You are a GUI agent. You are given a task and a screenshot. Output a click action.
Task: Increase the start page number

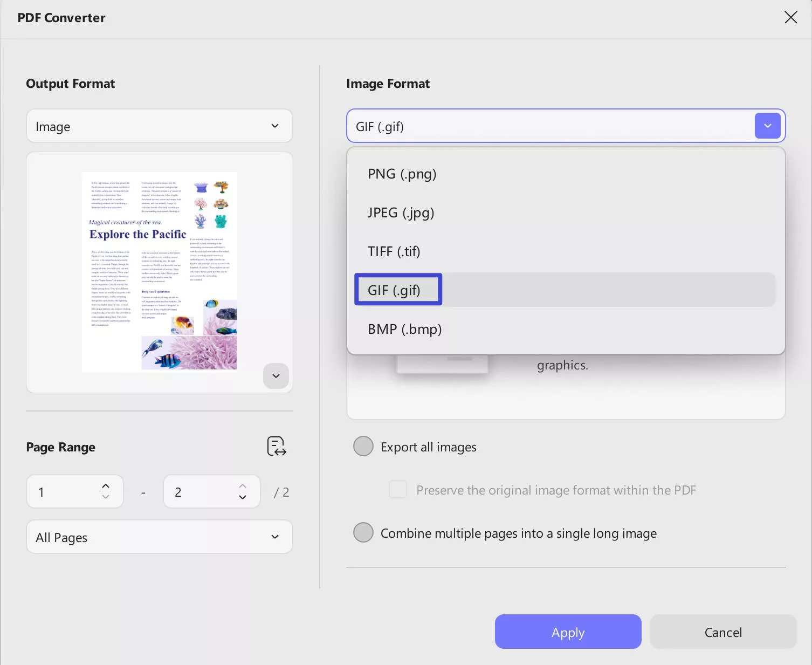pyautogui.click(x=106, y=486)
